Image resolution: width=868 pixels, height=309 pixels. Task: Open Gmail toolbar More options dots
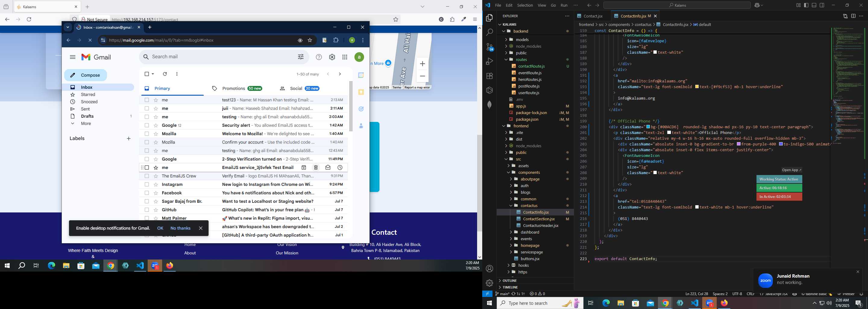point(177,74)
